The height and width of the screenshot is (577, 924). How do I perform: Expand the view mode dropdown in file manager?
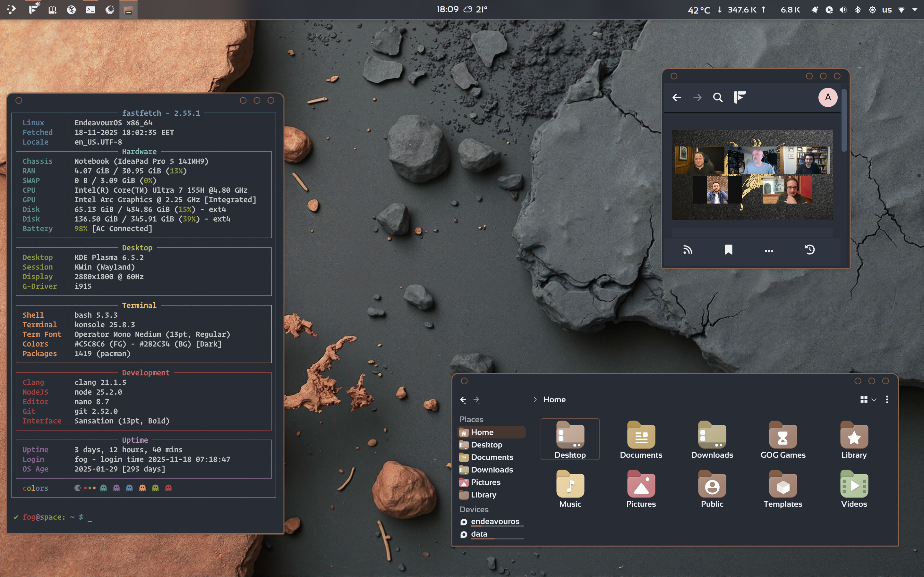tap(874, 399)
